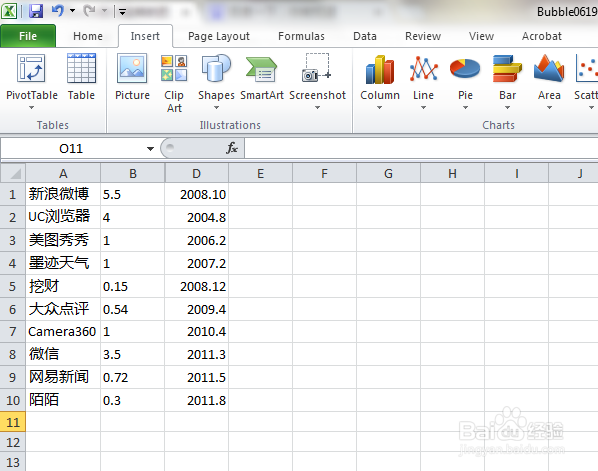Go to the Formulas tab

(301, 36)
